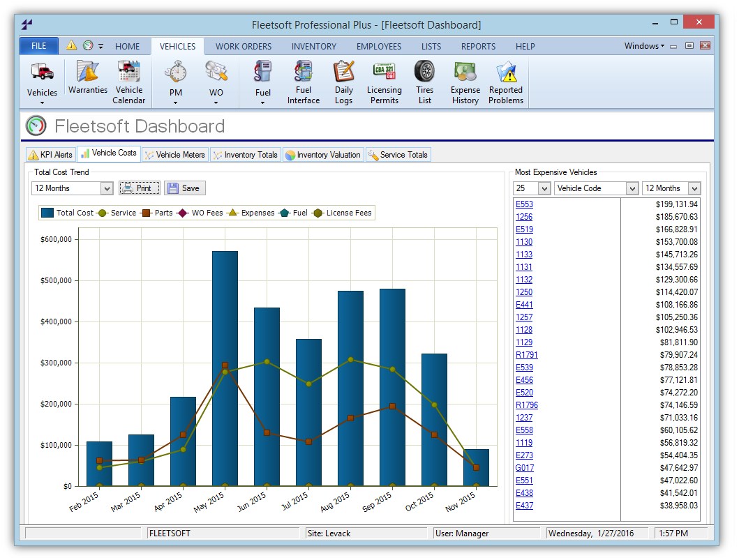Open vehicle E553 link
Image resolution: width=739 pixels, height=560 pixels.
click(x=524, y=204)
